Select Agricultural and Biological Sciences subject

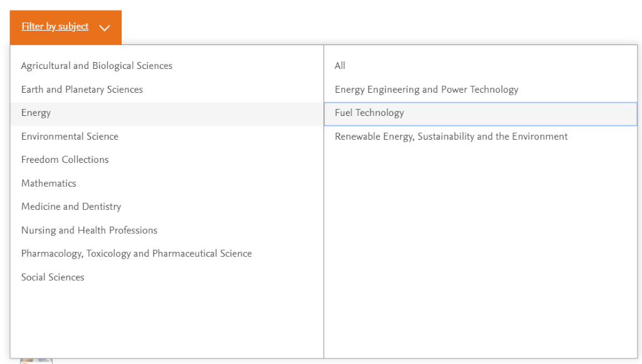pos(167,66)
